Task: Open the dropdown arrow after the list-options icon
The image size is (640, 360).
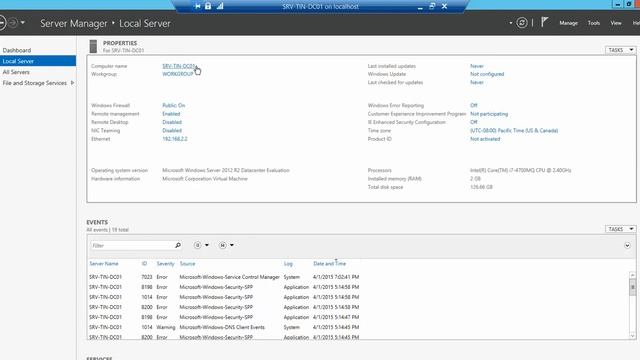Action: 207,245
